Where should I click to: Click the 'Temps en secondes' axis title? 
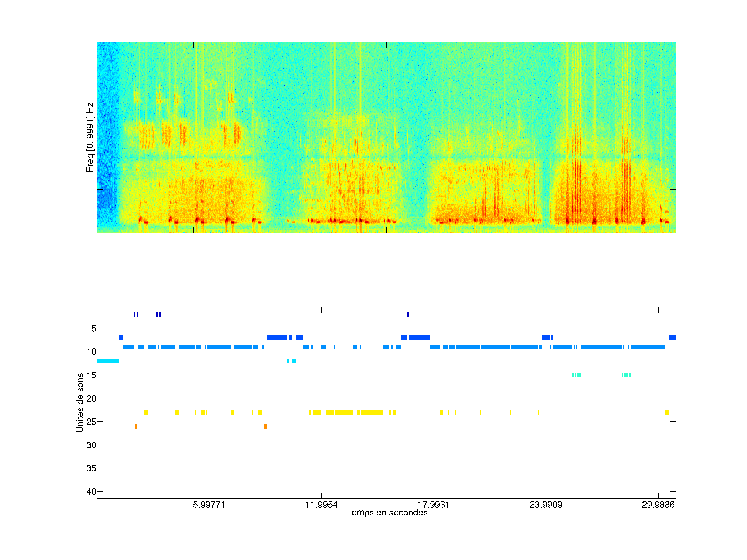point(387,513)
